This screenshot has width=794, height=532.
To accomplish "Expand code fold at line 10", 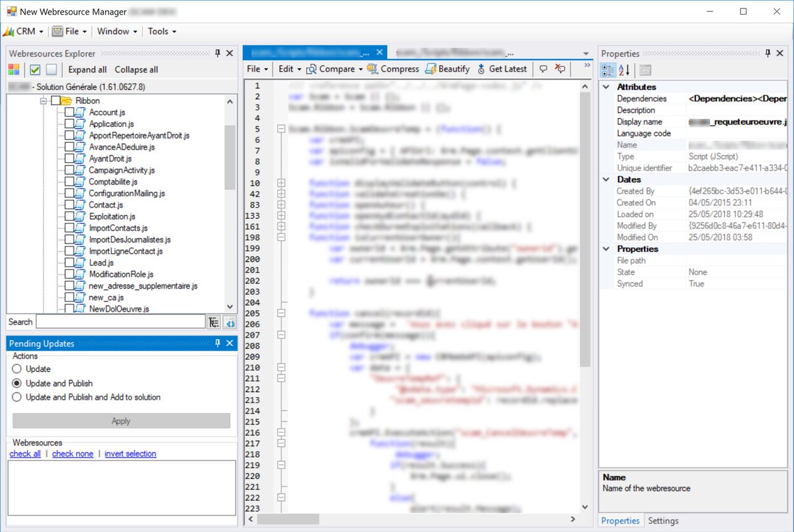I will (x=281, y=183).
